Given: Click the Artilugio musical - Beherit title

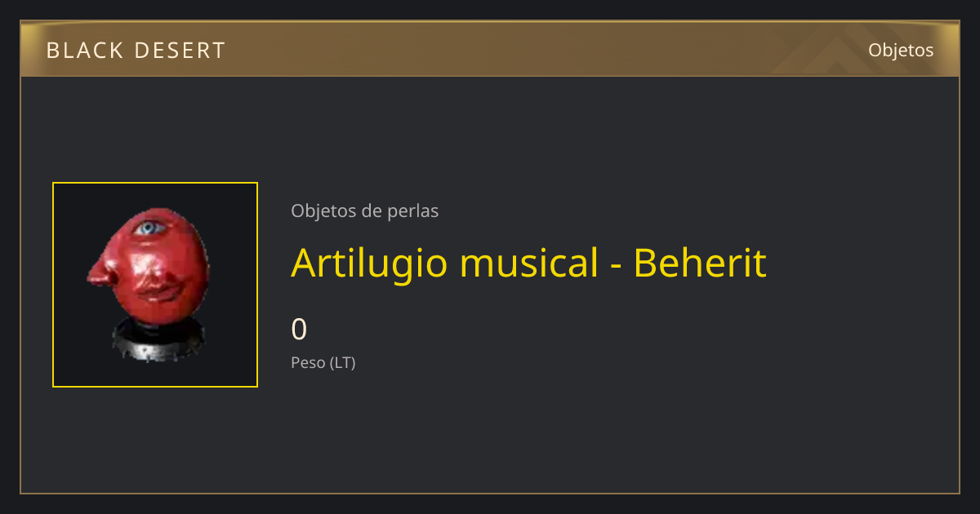Looking at the screenshot, I should point(528,263).
